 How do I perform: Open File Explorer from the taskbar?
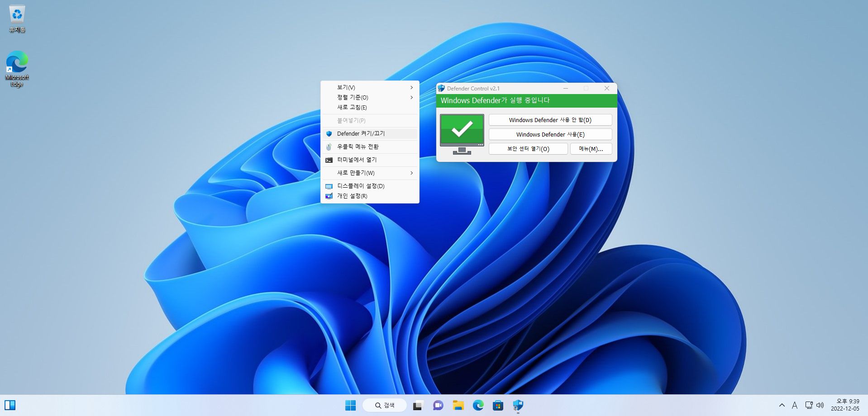click(458, 406)
